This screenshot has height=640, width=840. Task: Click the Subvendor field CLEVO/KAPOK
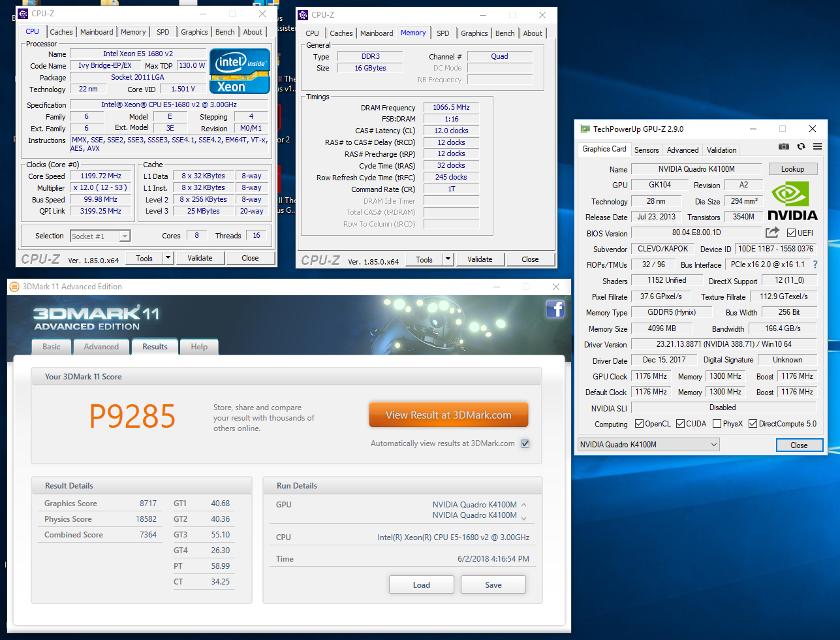pyautogui.click(x=664, y=249)
